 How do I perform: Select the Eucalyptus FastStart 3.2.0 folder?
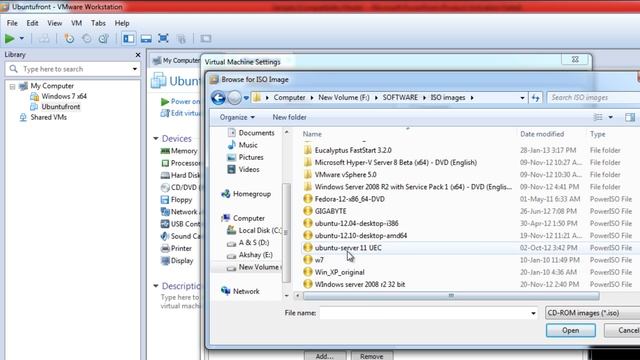[x=353, y=150]
